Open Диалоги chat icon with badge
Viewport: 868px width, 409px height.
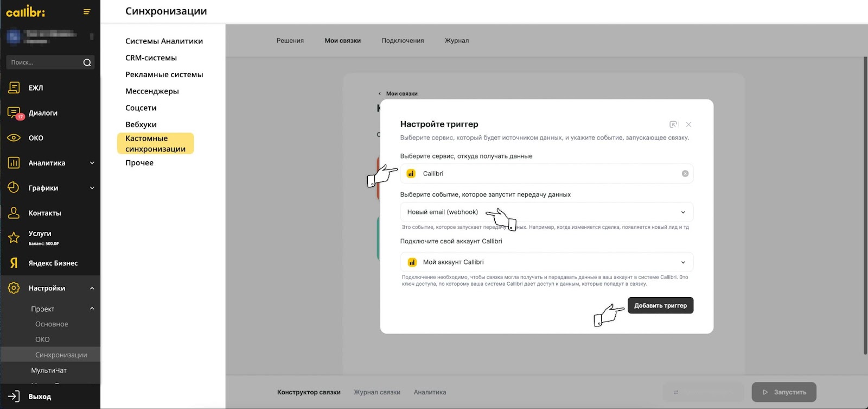[14, 113]
